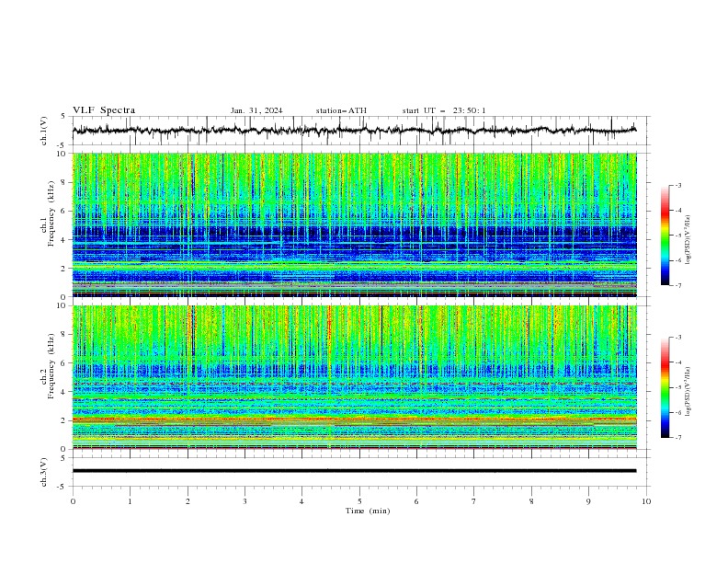Click the ch.1 waveform trace panel
Image resolution: width=728 pixels, height=563 pixels.
click(358, 131)
